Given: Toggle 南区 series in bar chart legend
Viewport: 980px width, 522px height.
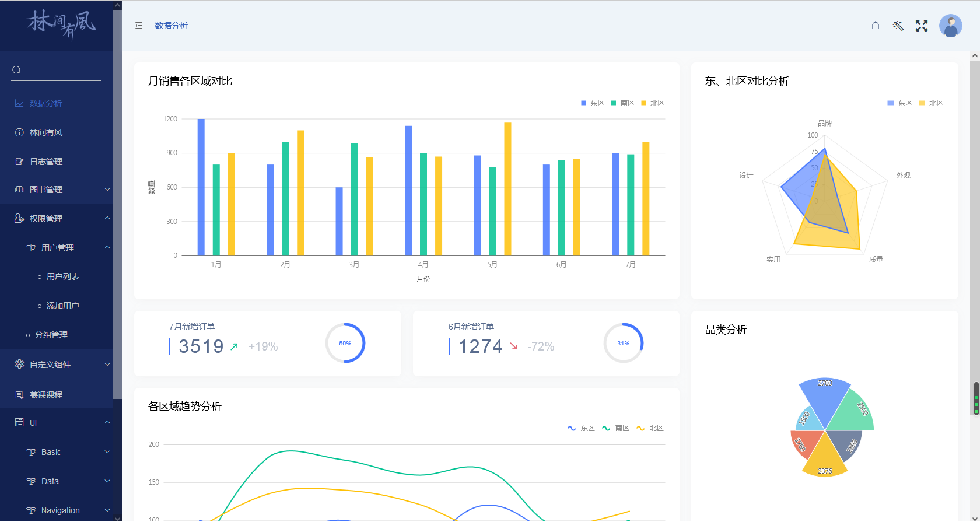Looking at the screenshot, I should [x=623, y=103].
